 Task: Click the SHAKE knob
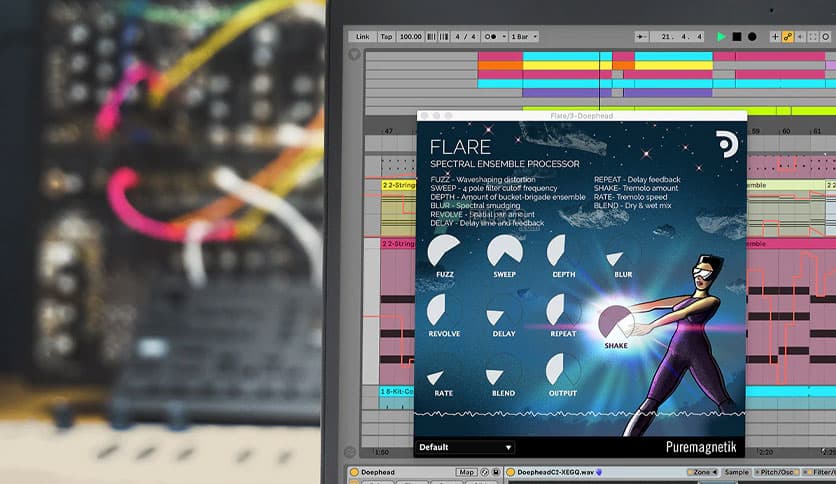click(x=616, y=322)
